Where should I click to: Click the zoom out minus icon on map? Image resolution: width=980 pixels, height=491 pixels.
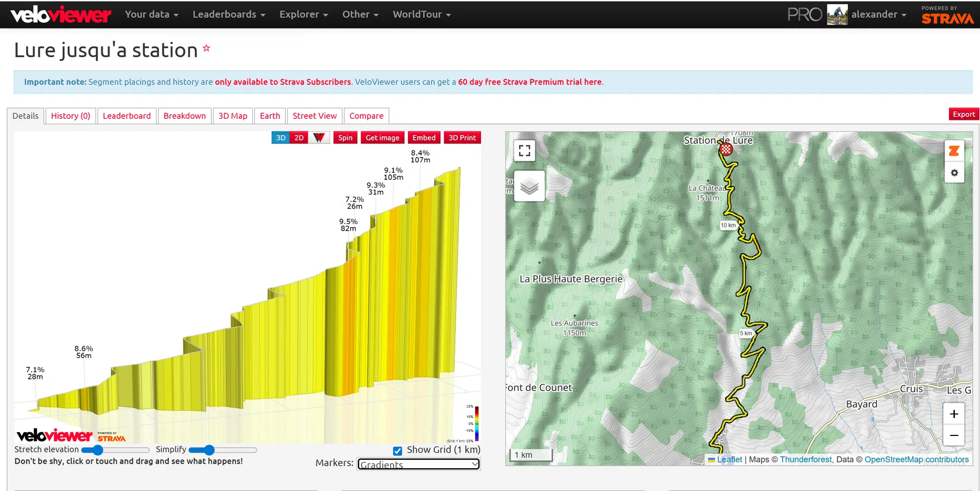(x=954, y=435)
